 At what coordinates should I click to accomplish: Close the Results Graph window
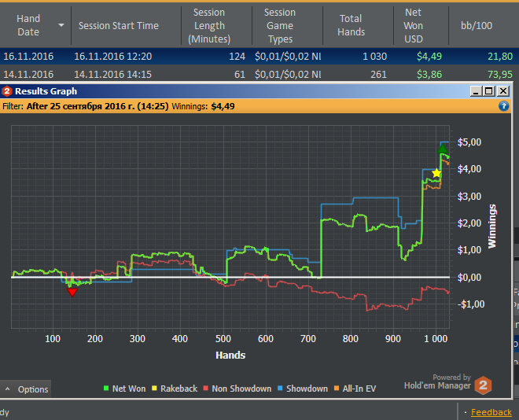pyautogui.click(x=503, y=91)
